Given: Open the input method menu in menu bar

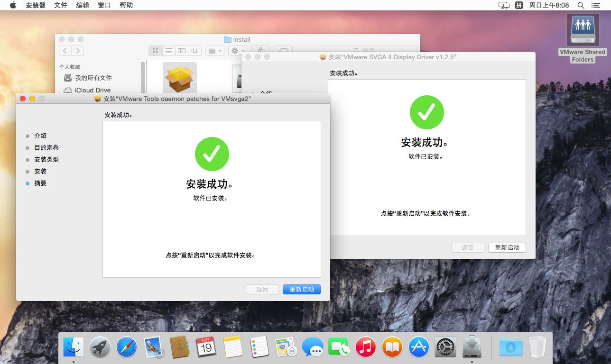Looking at the screenshot, I should point(519,5).
